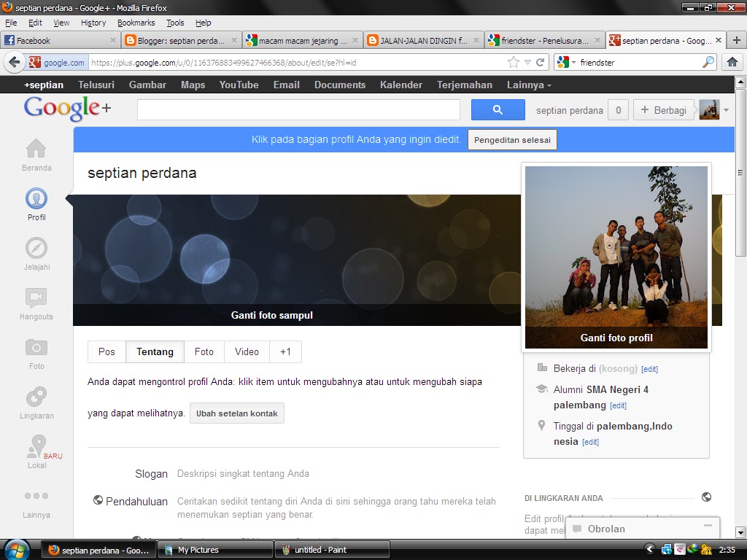Open Lingkaran circles icon
Image resolution: width=747 pixels, height=560 pixels.
[x=36, y=397]
